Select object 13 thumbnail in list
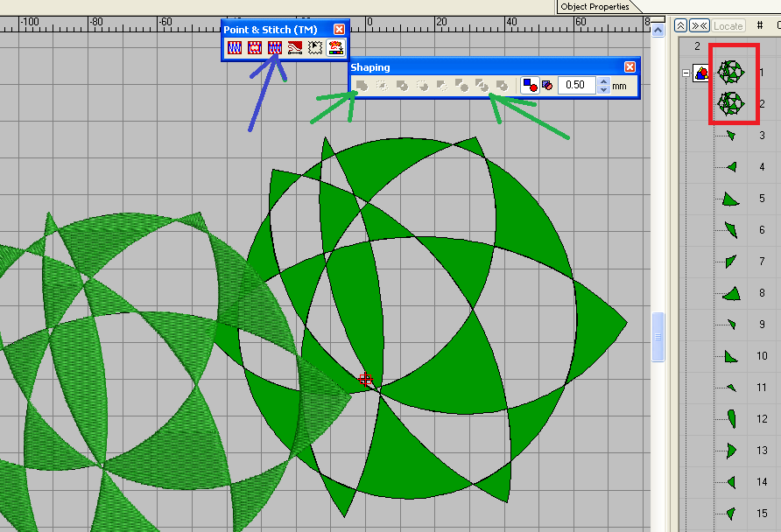781x532 pixels. tap(731, 451)
